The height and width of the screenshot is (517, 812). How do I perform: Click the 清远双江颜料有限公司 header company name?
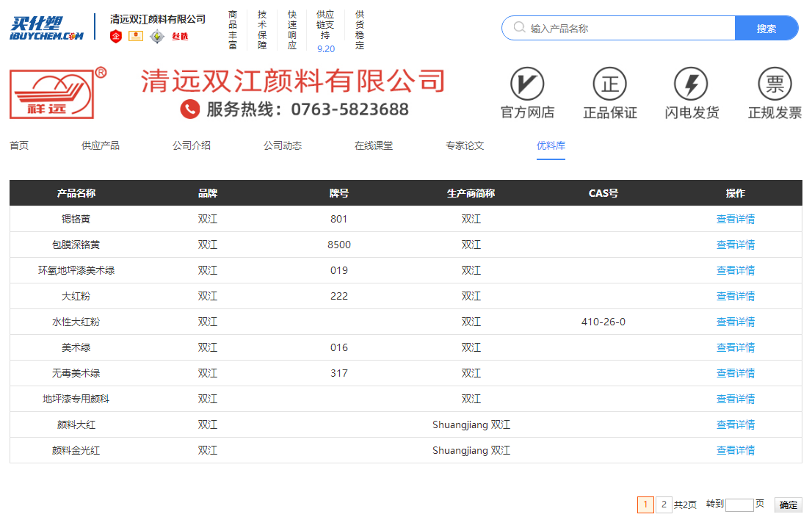[x=158, y=19]
